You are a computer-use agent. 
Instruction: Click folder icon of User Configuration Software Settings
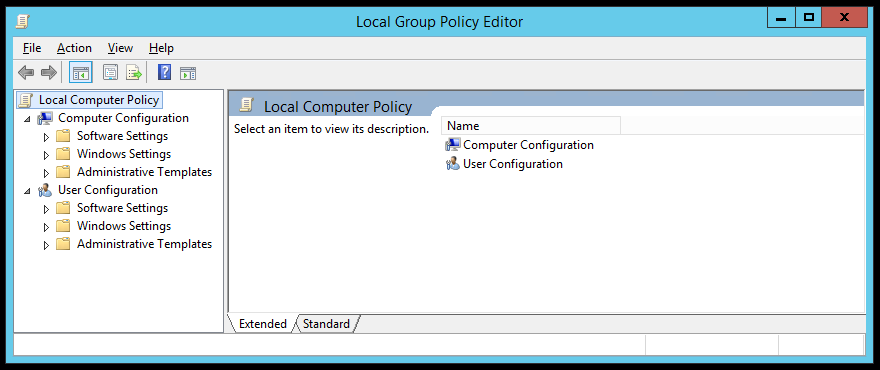point(63,208)
